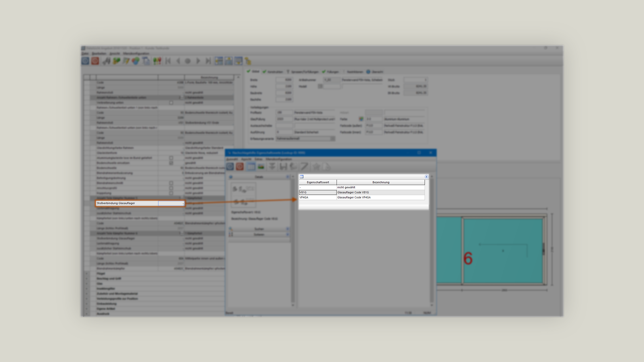
Task: Go to next position arrow icon
Action: point(198,61)
